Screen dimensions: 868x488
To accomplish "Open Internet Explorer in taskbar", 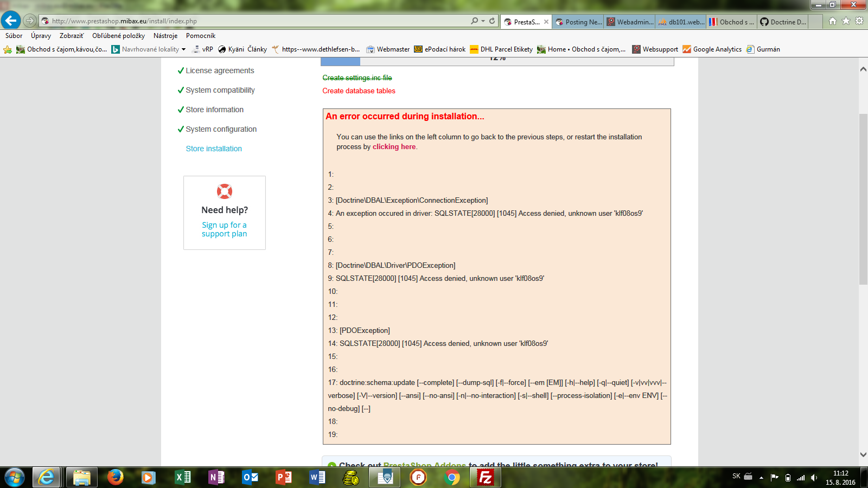I will (47, 477).
